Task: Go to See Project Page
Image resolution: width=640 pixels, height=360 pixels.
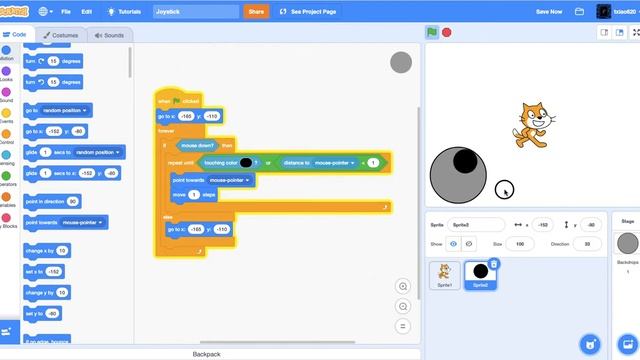Action: coord(308,11)
